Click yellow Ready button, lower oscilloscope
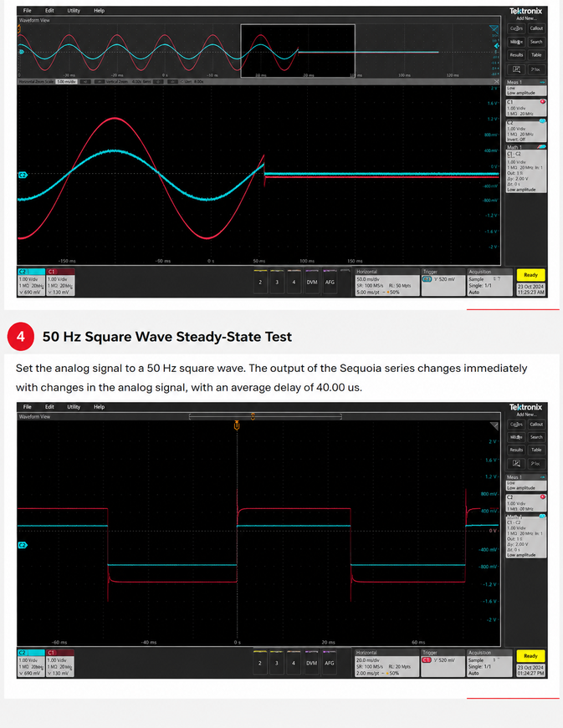This screenshot has width=563, height=728. (530, 656)
